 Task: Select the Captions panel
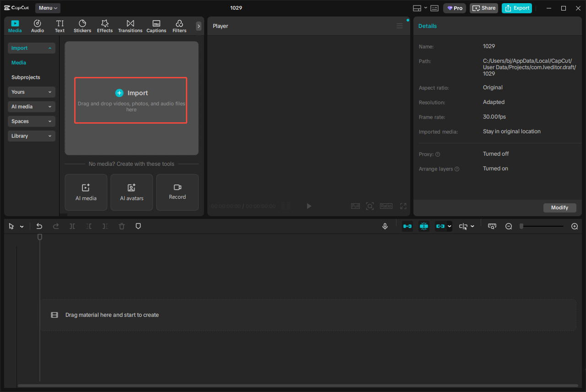click(x=156, y=26)
